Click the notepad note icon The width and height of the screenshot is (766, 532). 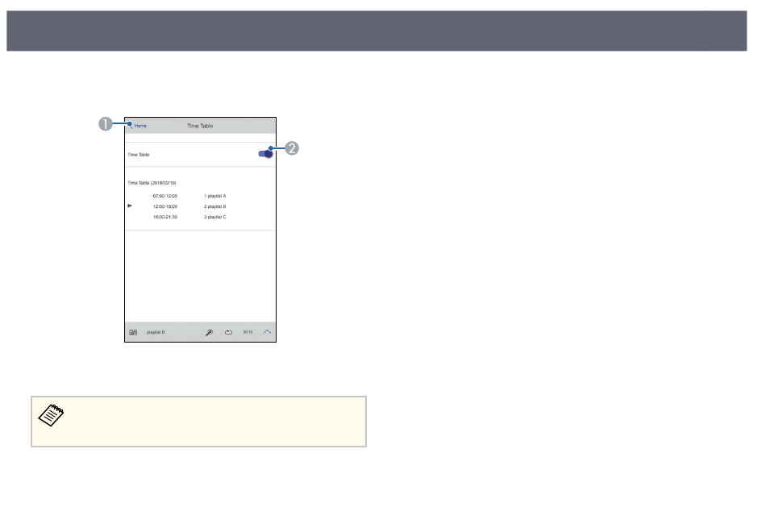tap(52, 415)
